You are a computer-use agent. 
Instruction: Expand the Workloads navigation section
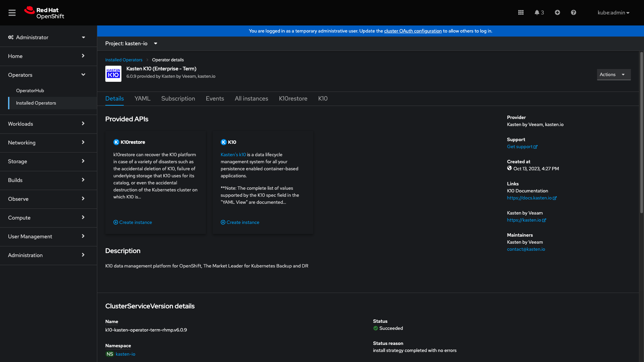click(x=48, y=124)
